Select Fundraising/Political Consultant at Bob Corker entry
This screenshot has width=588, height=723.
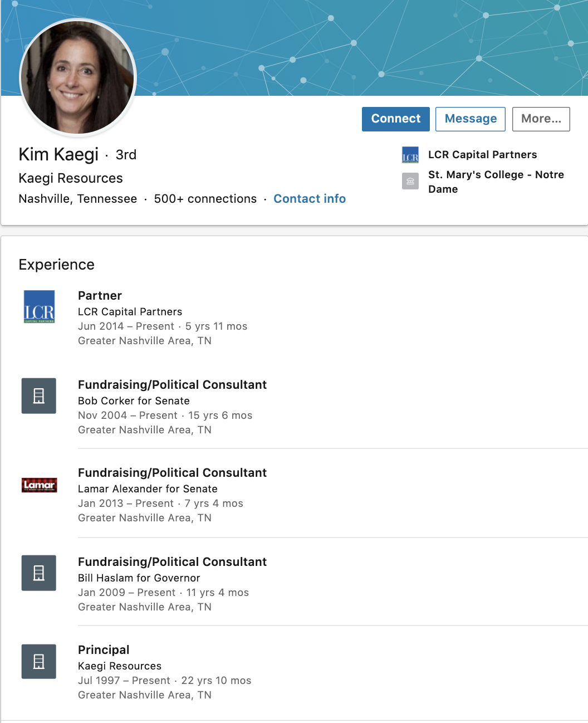pyautogui.click(x=172, y=385)
